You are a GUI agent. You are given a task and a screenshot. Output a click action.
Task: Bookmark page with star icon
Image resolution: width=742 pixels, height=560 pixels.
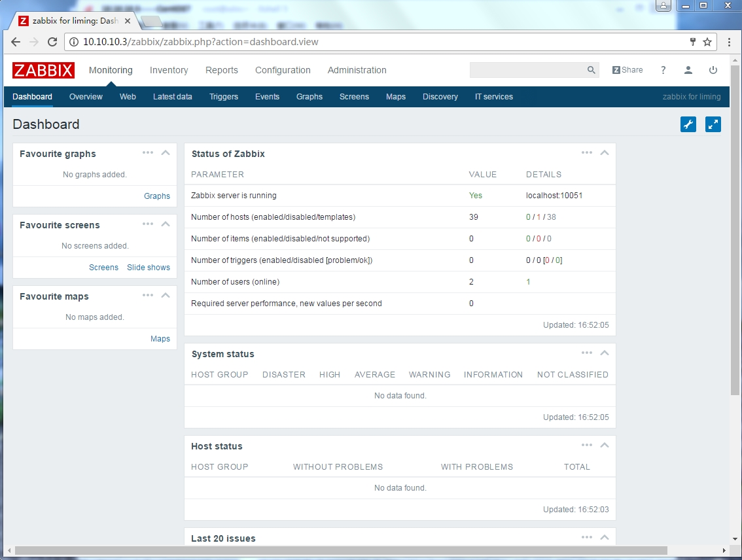pos(707,42)
